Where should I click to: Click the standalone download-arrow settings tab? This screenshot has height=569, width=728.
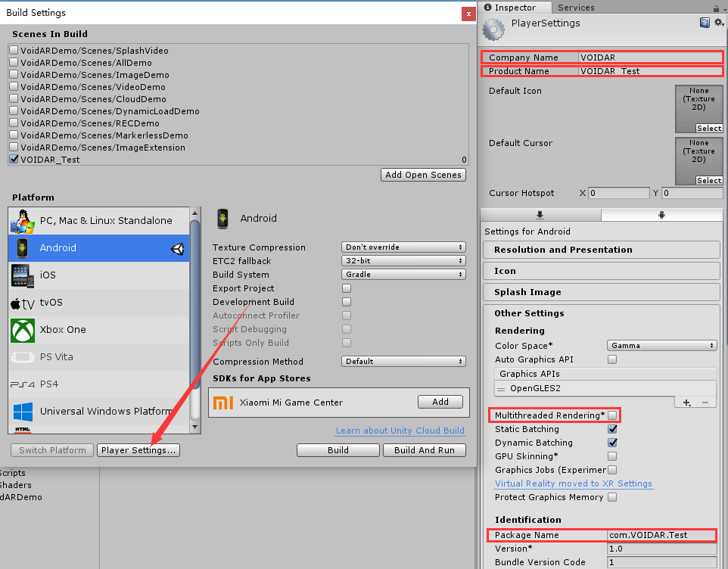[540, 215]
